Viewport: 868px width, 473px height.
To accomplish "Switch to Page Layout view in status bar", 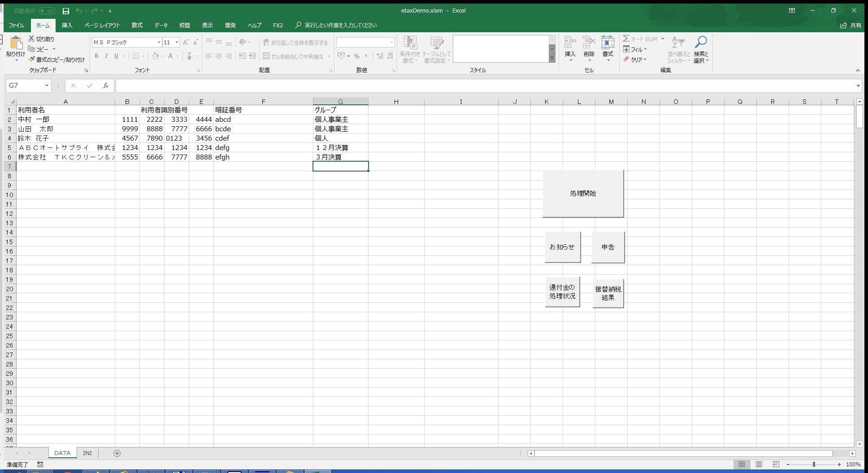I will pyautogui.click(x=759, y=464).
